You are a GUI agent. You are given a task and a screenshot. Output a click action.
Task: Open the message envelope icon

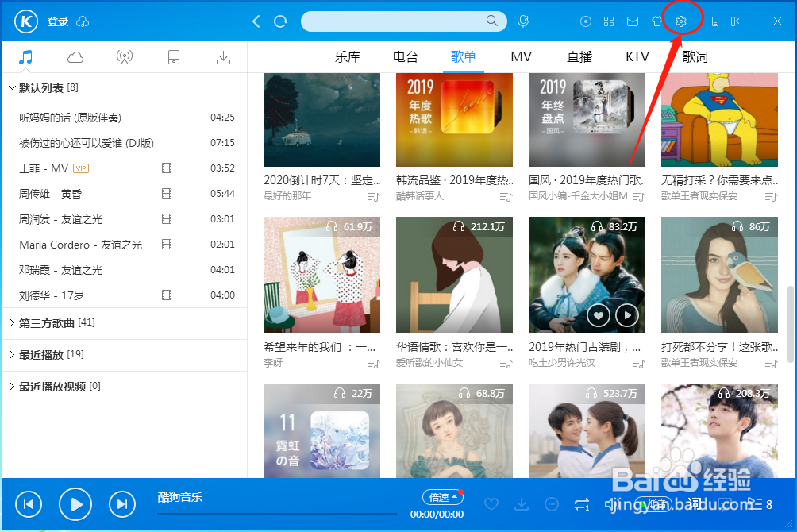click(x=633, y=21)
